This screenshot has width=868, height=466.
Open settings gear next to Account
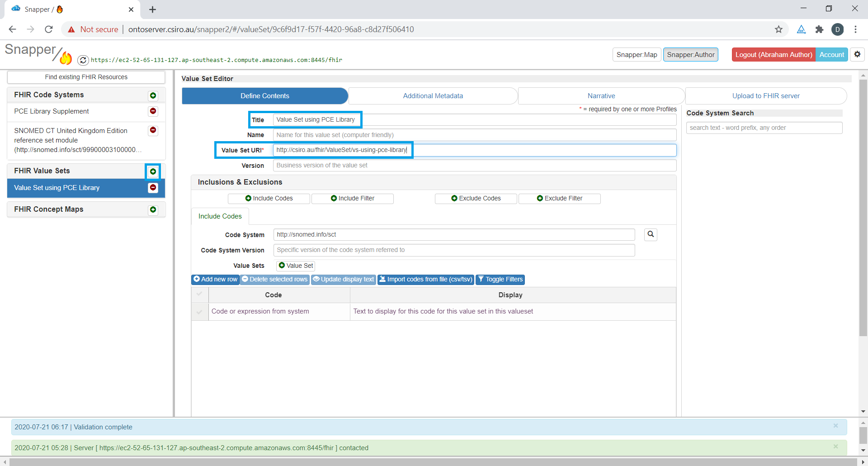[857, 54]
